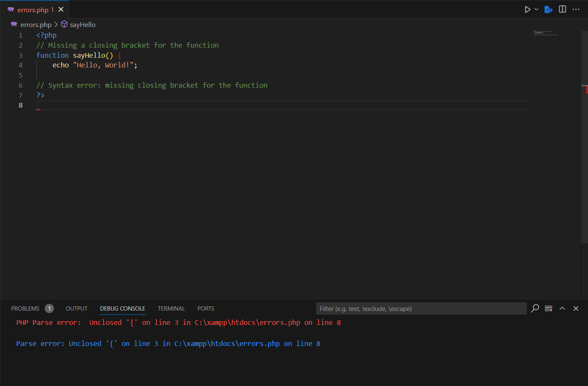Screen dimensions: 588x386
Task: Click the problems count badge showing 1
Action: click(49, 308)
